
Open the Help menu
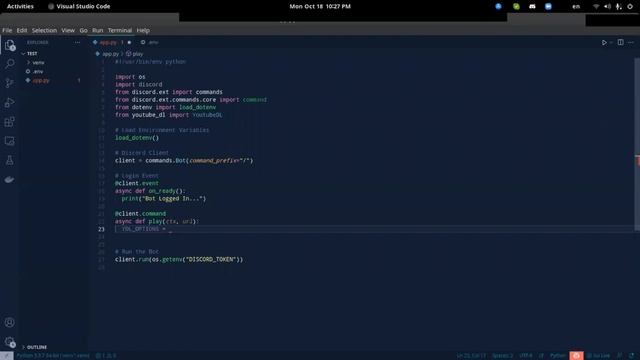pyautogui.click(x=143, y=30)
